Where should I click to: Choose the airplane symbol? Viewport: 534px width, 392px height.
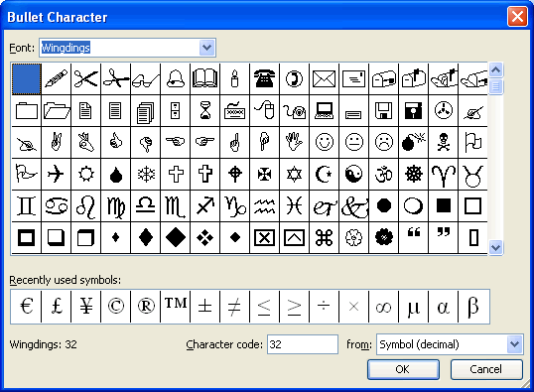click(57, 174)
